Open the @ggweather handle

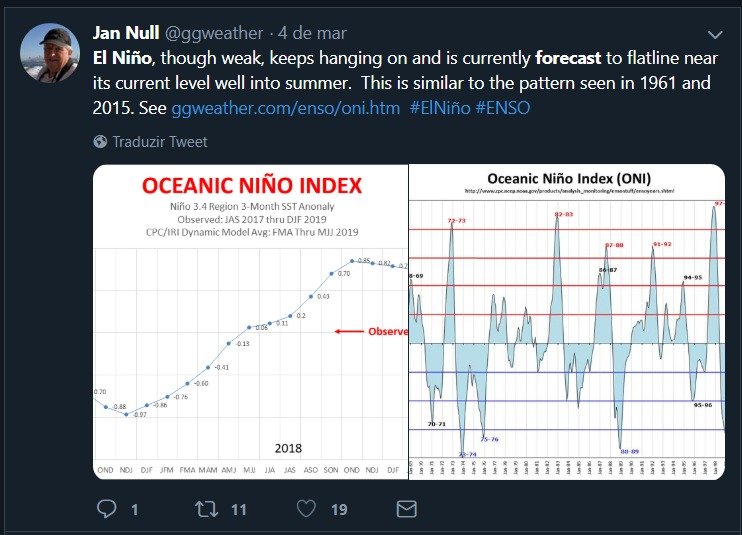pyautogui.click(x=213, y=33)
